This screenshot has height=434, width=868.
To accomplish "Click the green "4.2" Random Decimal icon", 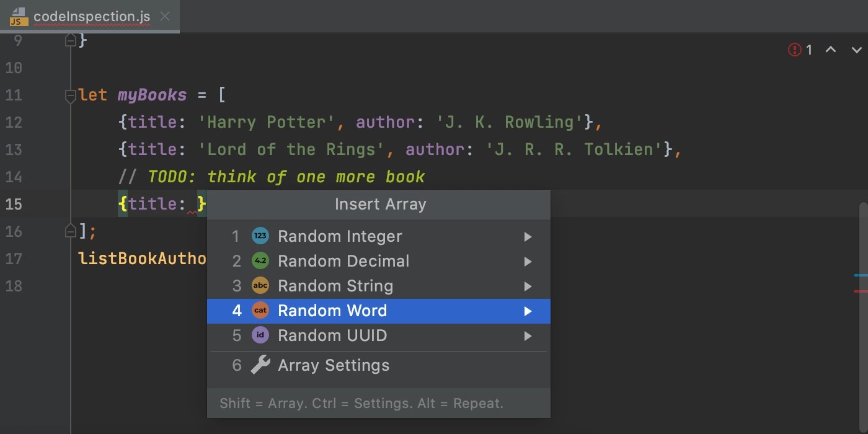I will coord(260,260).
